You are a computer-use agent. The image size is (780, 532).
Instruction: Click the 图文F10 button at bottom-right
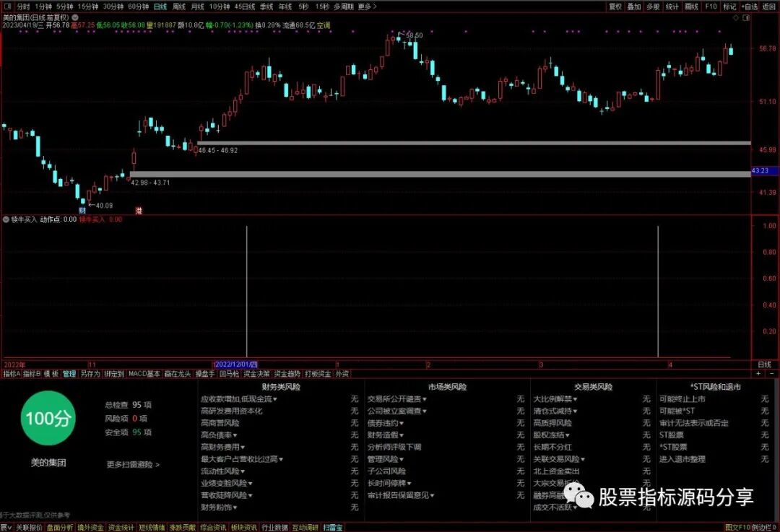coord(737,528)
